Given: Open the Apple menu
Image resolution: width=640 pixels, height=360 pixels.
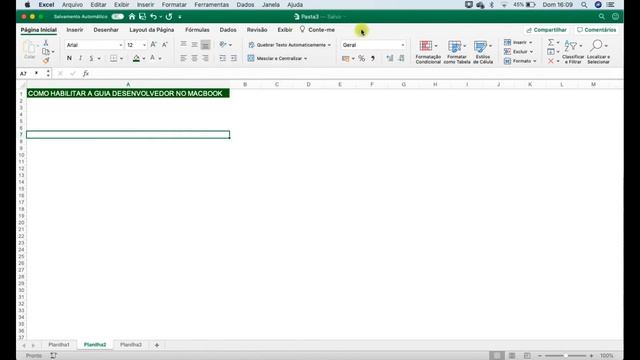Looking at the screenshot, I should pos(27,5).
